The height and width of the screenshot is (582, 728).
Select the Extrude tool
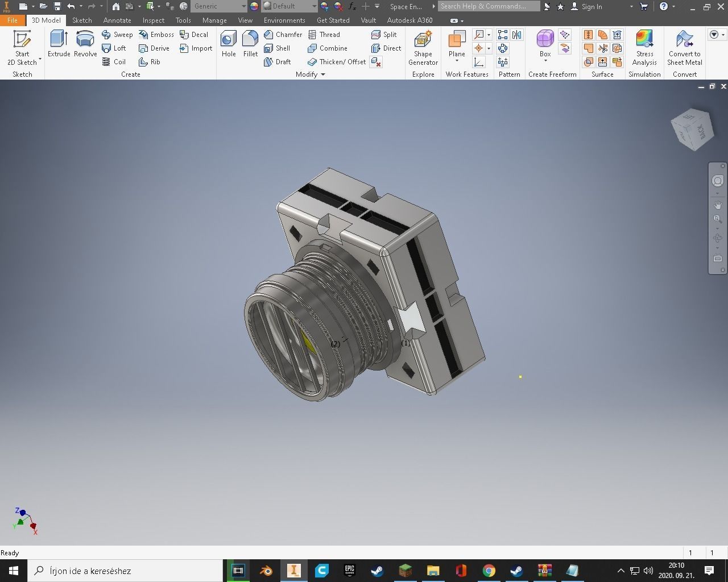point(59,45)
